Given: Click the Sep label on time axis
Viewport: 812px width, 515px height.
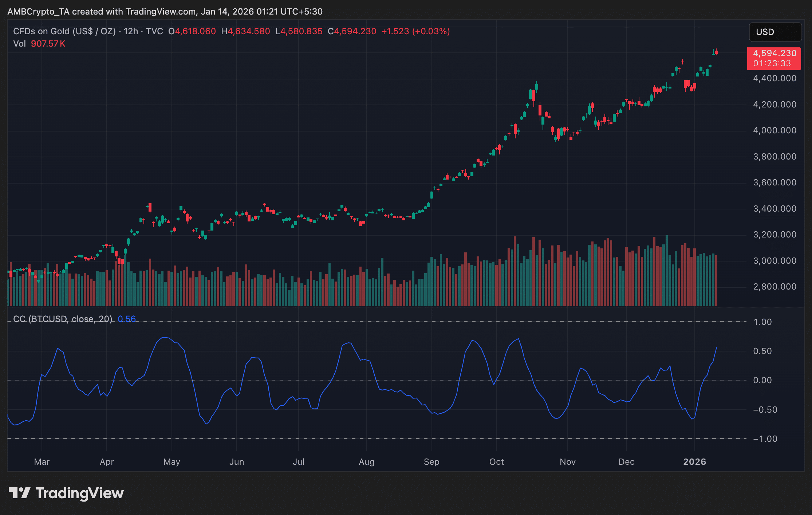Looking at the screenshot, I should click(x=431, y=462).
